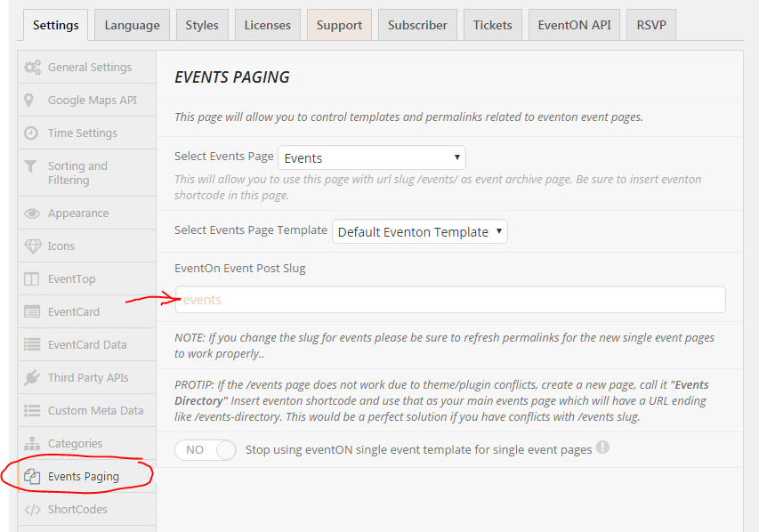The width and height of the screenshot is (759, 532).
Task: Open Third Party APIs section
Action: [x=87, y=377]
